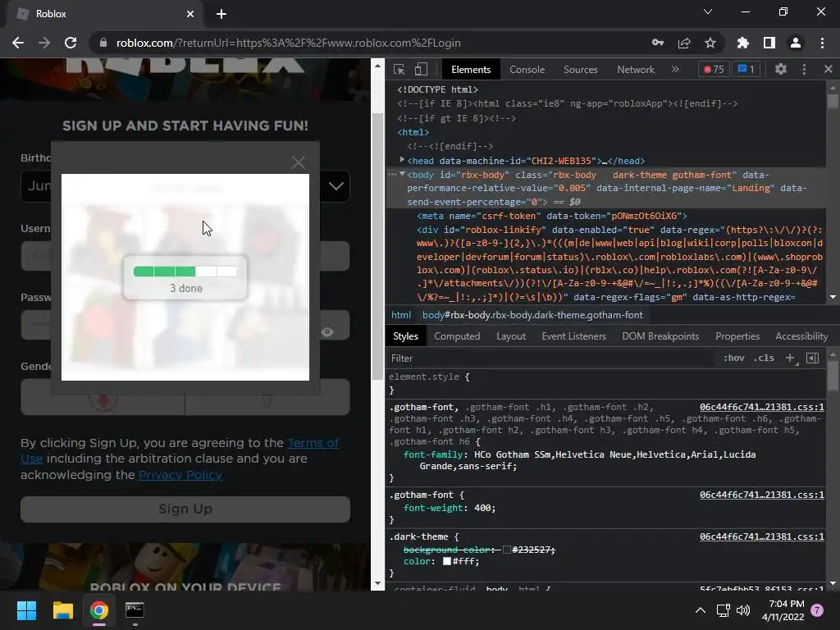Toggle the device toolbar in DevTools
The height and width of the screenshot is (630, 840).
421,69
